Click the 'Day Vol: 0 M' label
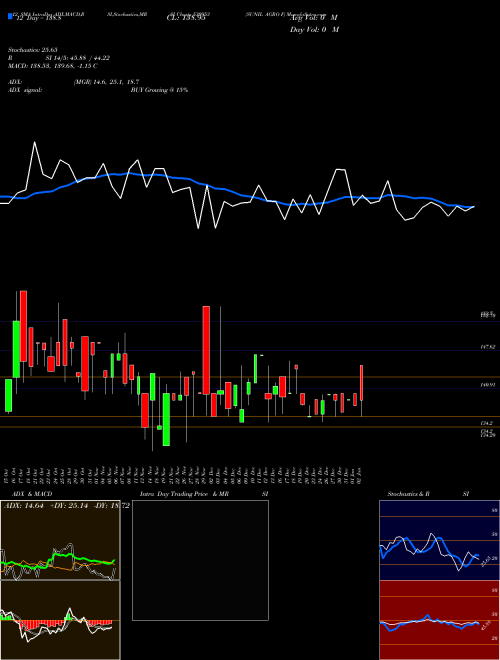Screen dimensions: 500x660 (x=314, y=29)
